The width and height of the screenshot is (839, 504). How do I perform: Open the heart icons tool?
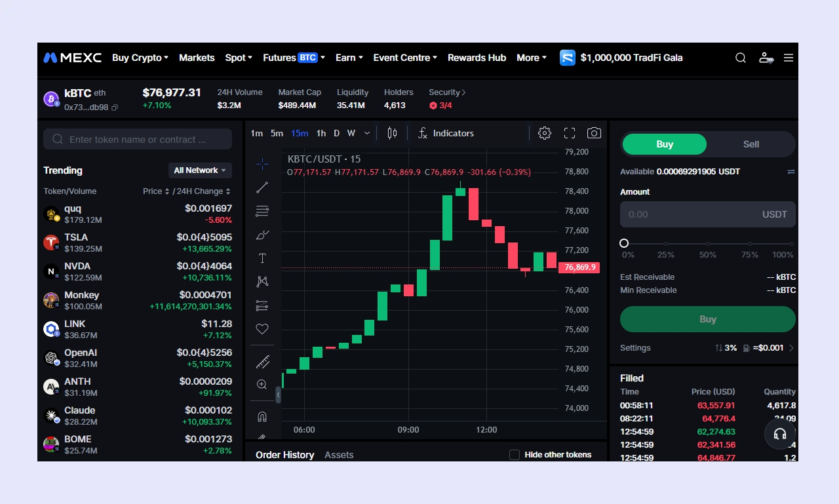pos(262,329)
